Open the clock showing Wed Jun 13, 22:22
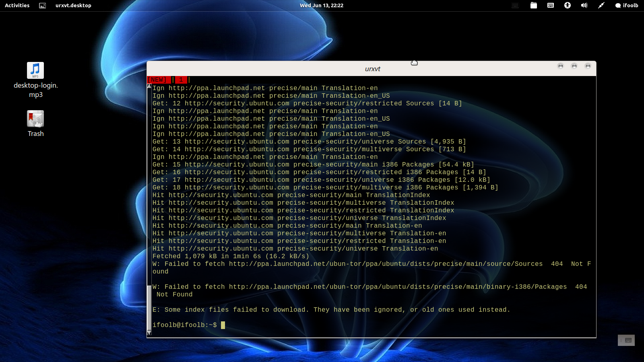644x362 pixels. coord(321,5)
